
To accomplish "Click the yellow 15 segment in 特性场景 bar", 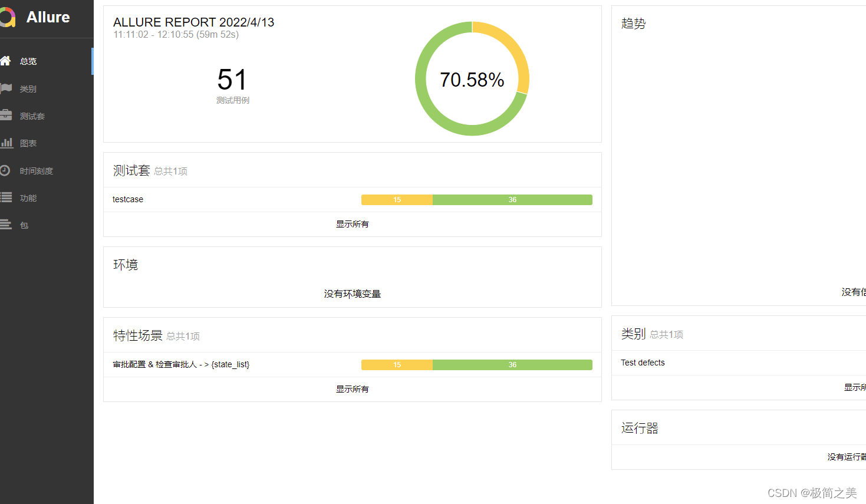I will point(397,365).
